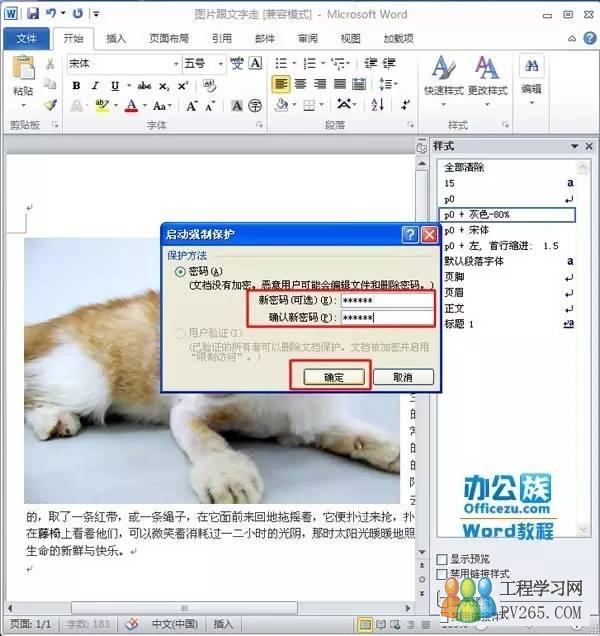The height and width of the screenshot is (636, 600).
Task: Confirm password with 确定 button
Action: [334, 377]
